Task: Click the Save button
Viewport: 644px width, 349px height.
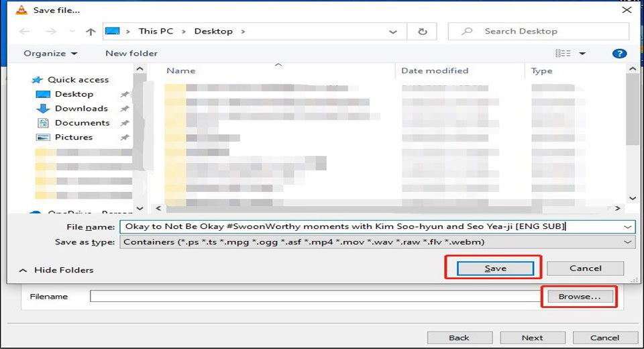Action: click(x=495, y=268)
